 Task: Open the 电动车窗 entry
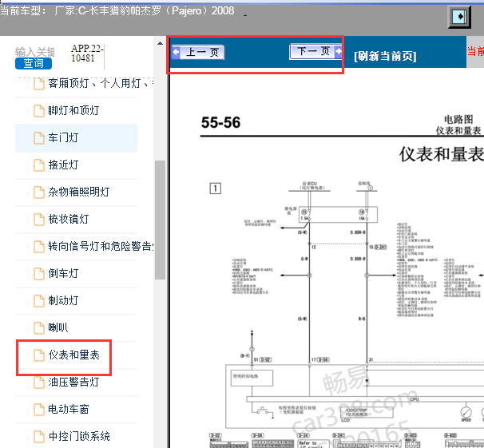(68, 409)
